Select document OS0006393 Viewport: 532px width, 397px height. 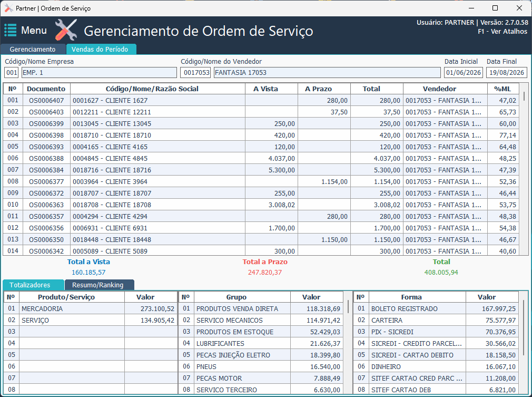click(x=46, y=147)
